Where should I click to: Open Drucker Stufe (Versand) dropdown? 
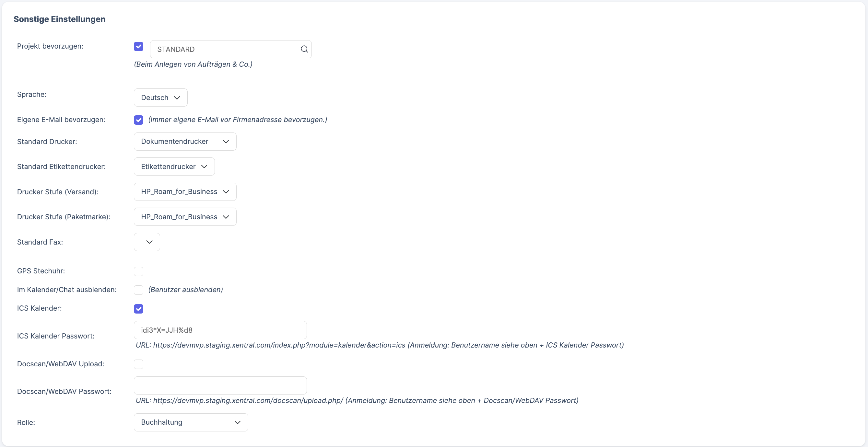185,192
